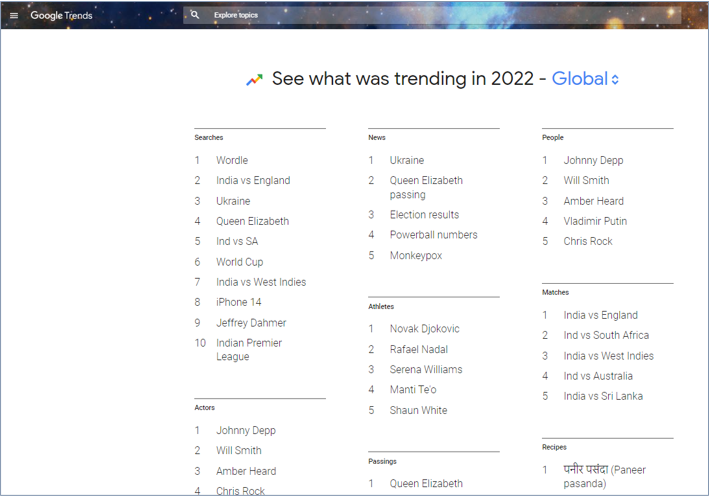Viewport: 709px width, 496px height.
Task: Select Queen Elizabeth passing news item
Action: [x=426, y=187]
